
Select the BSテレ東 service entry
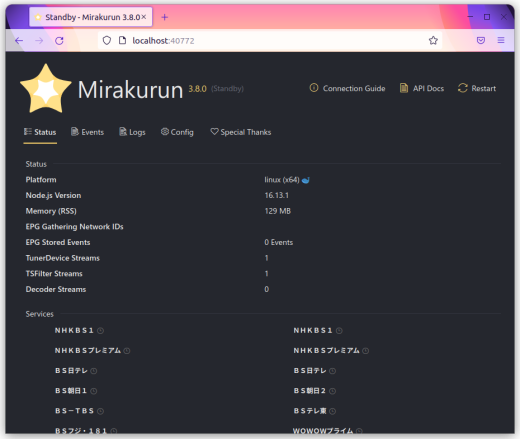[310, 411]
